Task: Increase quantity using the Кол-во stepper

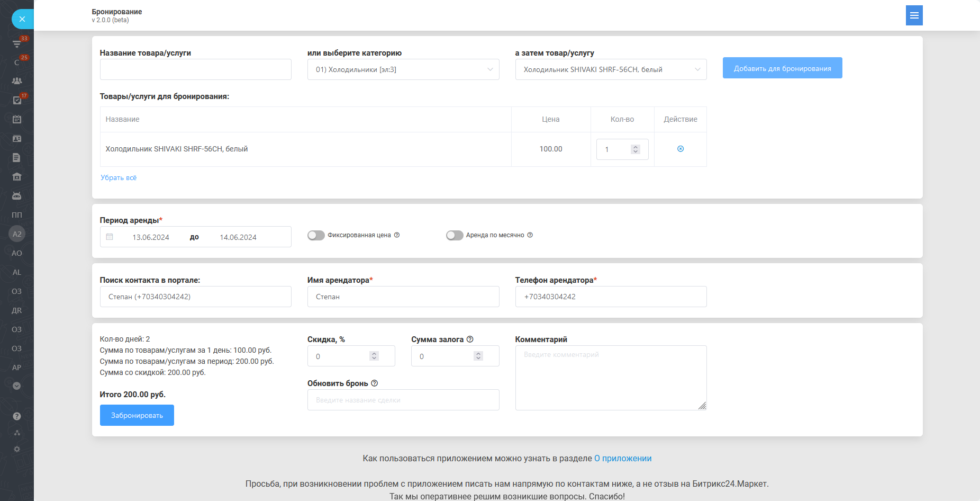Action: coord(636,147)
